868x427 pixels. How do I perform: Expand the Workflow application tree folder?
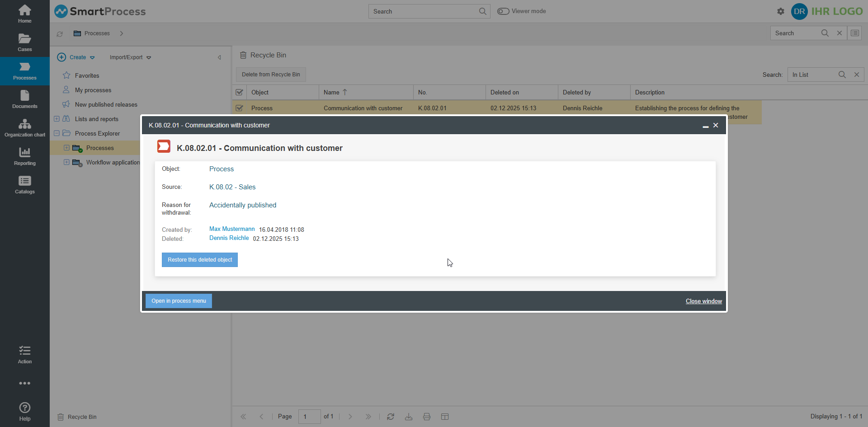(66, 162)
